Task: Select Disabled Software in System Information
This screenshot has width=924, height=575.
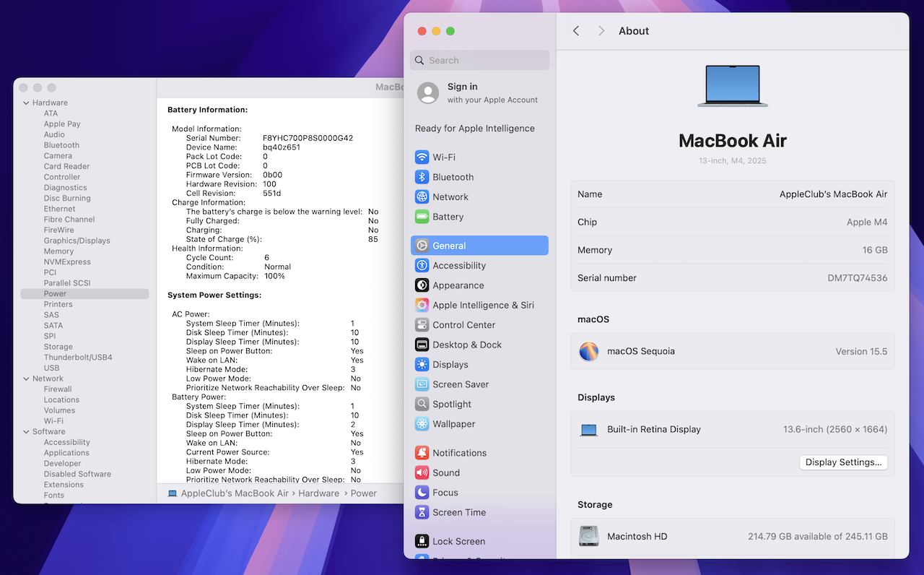Action: [77, 474]
